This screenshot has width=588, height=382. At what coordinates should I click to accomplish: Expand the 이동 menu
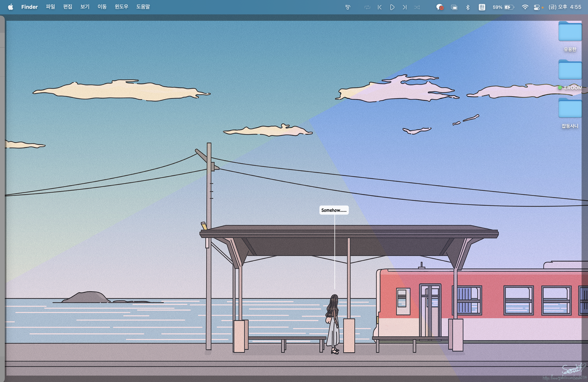coord(102,7)
